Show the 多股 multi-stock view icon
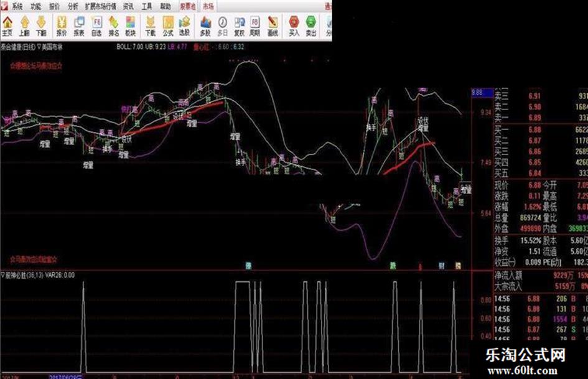Image resolution: width=588 pixels, height=379 pixels. click(205, 26)
